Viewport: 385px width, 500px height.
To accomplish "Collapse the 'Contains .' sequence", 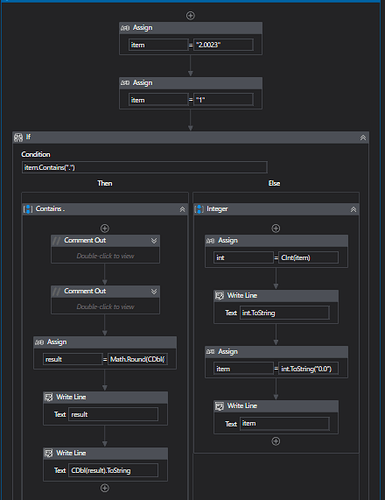I will (x=182, y=209).
